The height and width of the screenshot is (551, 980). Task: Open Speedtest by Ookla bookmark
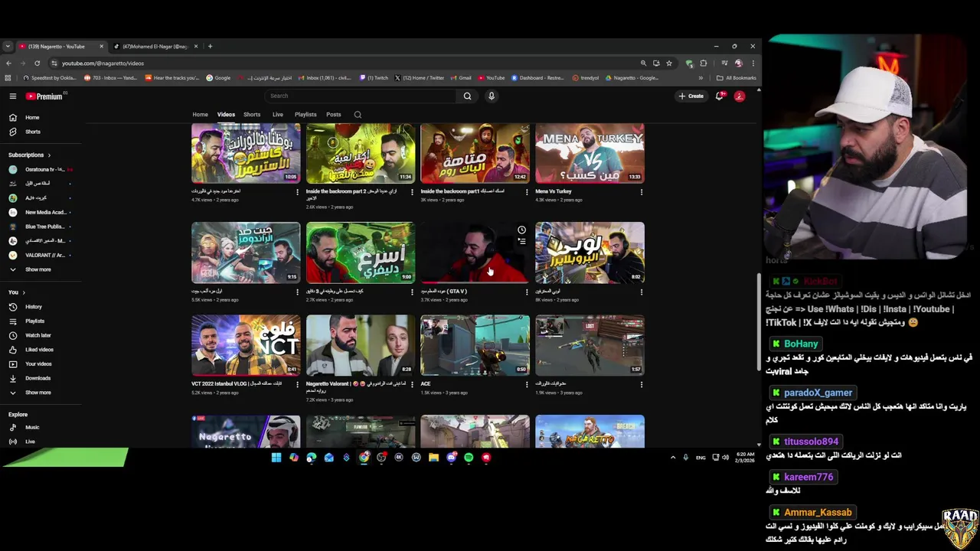tap(50, 78)
